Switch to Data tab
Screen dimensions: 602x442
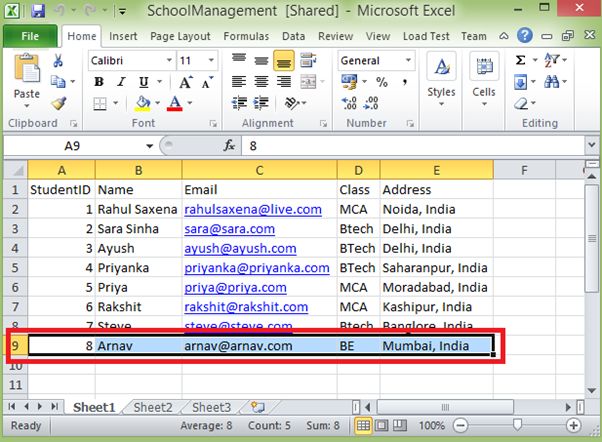tap(293, 36)
